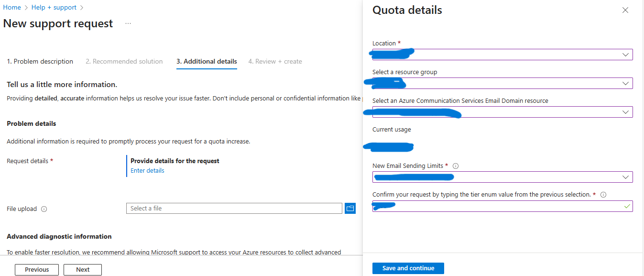Close the Quota details panel
The image size is (644, 276).
(x=625, y=10)
